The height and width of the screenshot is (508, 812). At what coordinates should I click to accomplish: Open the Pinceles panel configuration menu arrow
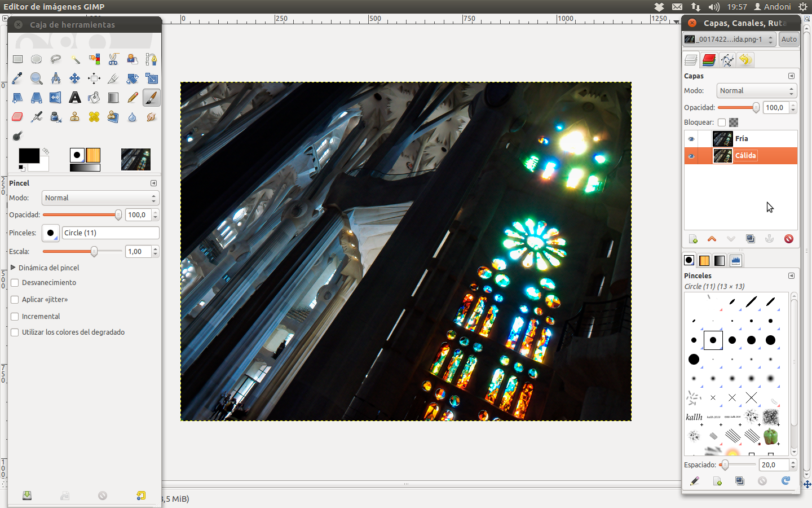point(791,276)
